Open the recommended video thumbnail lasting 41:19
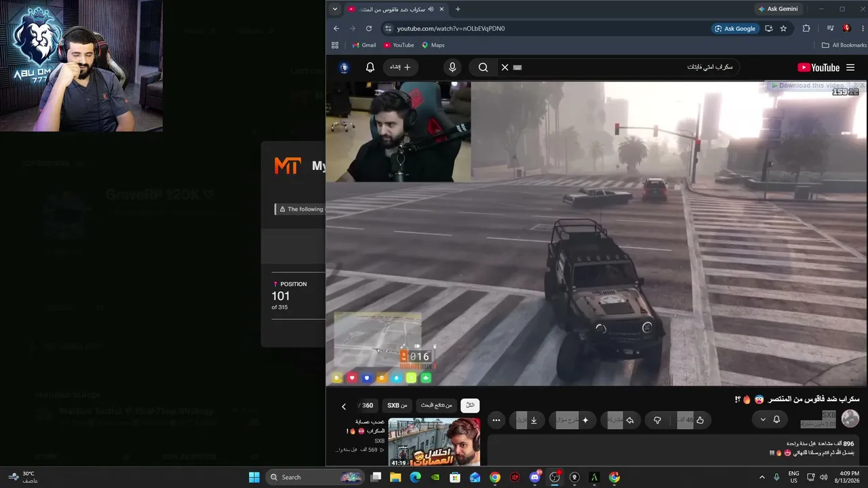Screen dimensions: 868x488 (x=434, y=442)
